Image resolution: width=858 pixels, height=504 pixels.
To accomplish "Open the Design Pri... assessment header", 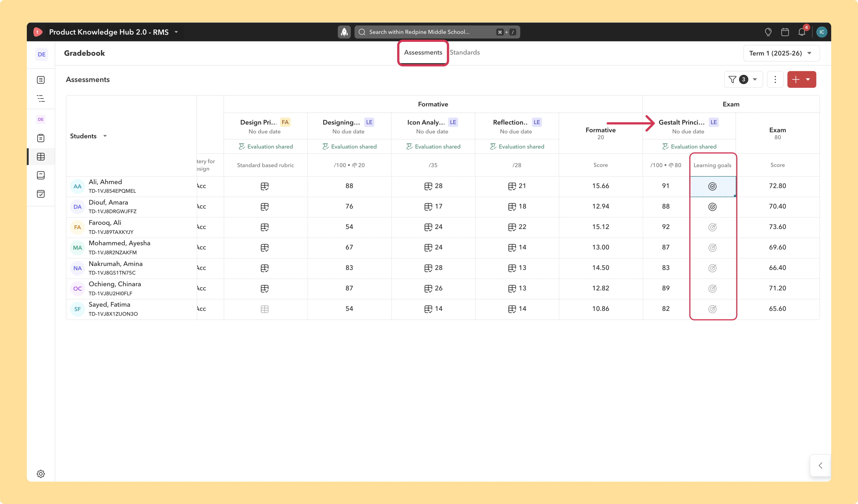I will coord(258,123).
